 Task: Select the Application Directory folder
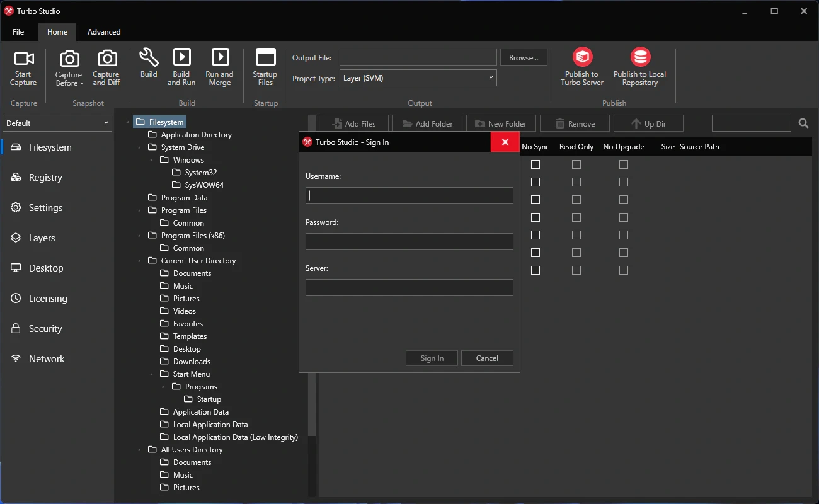click(190, 135)
